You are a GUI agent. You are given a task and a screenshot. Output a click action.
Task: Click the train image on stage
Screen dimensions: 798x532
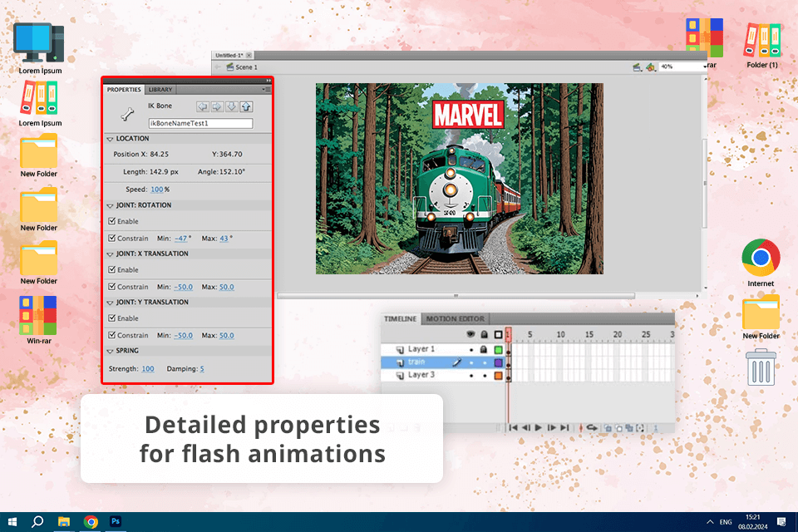[x=460, y=179]
